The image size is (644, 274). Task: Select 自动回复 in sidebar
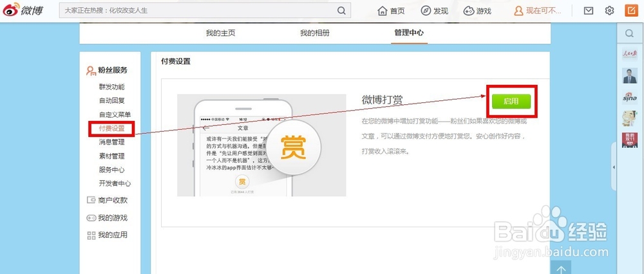[111, 100]
